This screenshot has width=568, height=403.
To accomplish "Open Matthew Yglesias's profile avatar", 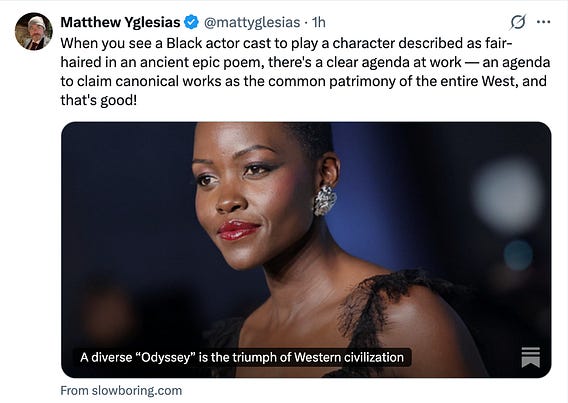I will click(34, 31).
